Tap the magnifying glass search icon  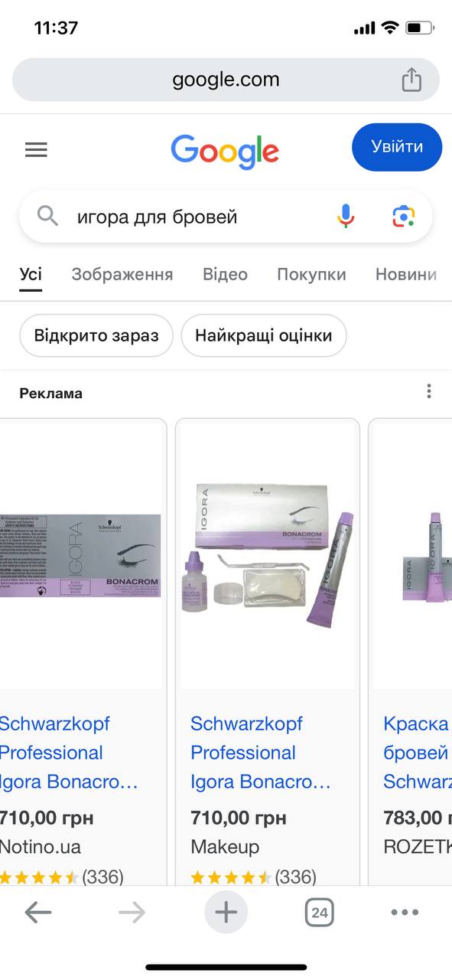tap(47, 217)
